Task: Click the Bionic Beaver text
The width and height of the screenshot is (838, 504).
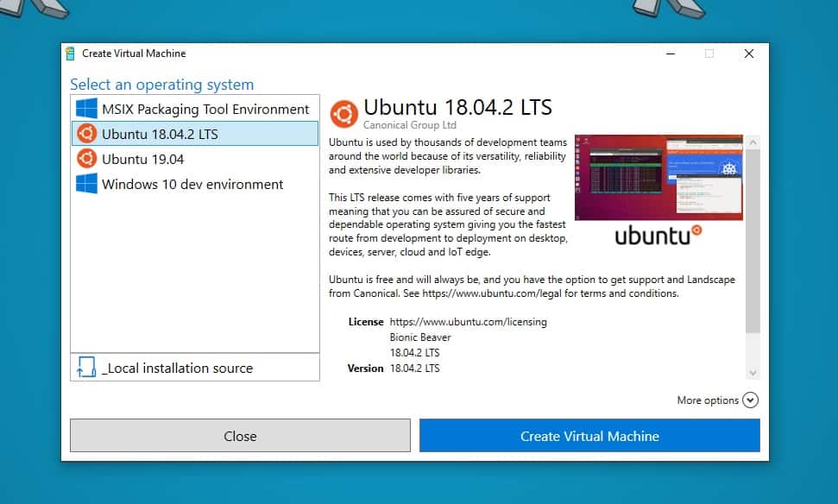Action: click(x=420, y=337)
